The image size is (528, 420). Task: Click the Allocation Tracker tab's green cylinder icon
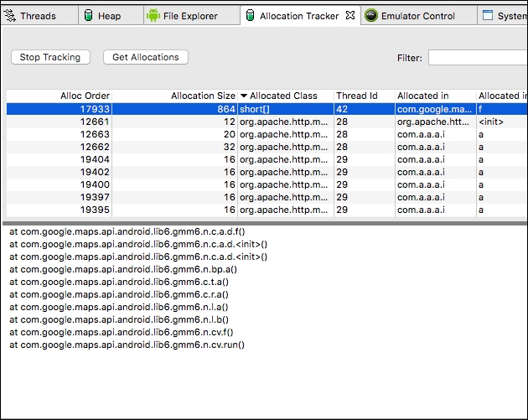click(x=250, y=16)
